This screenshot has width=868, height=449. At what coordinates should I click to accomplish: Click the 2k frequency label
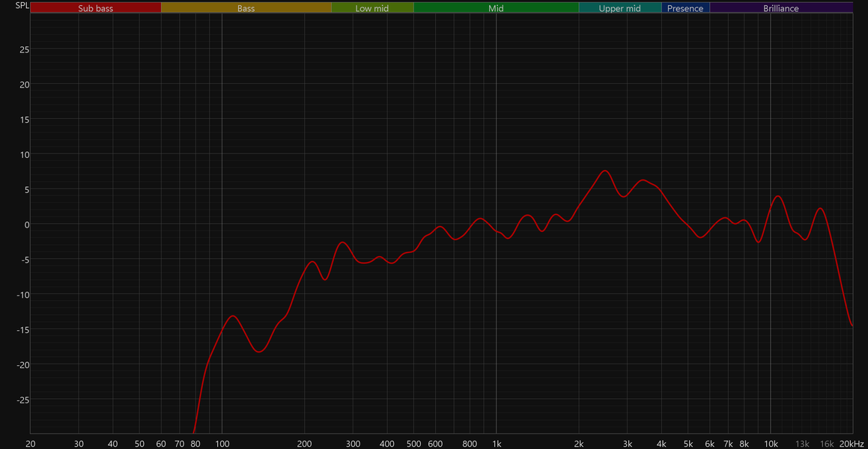coord(579,444)
